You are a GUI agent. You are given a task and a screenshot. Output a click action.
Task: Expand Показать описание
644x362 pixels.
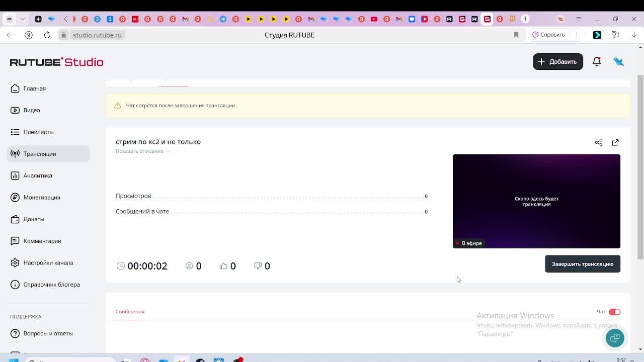tap(142, 151)
